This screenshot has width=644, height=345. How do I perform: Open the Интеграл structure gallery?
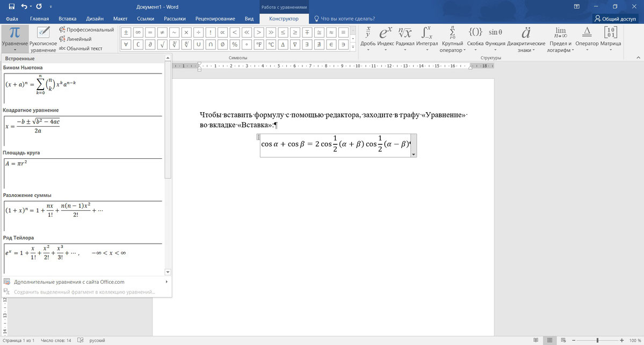[427, 39]
